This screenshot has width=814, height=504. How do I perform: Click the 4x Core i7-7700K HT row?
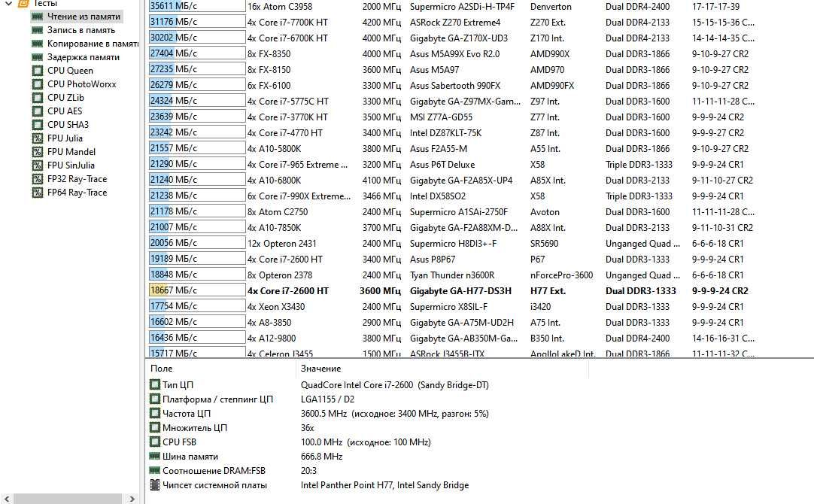tap(451, 23)
